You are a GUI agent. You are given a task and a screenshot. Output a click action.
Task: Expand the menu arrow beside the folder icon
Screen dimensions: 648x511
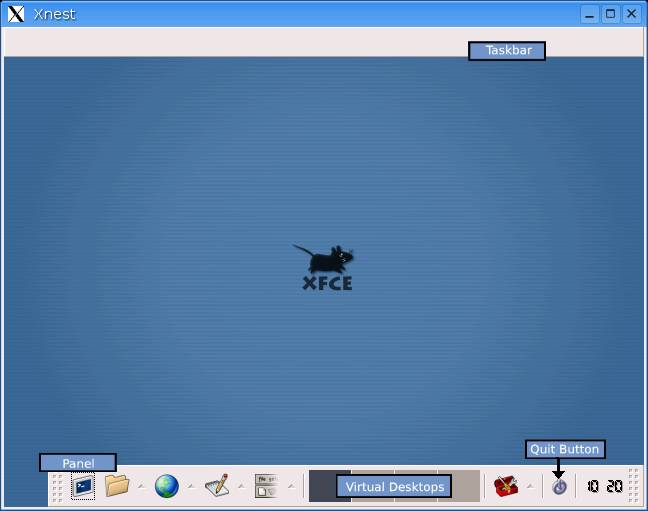[142, 486]
